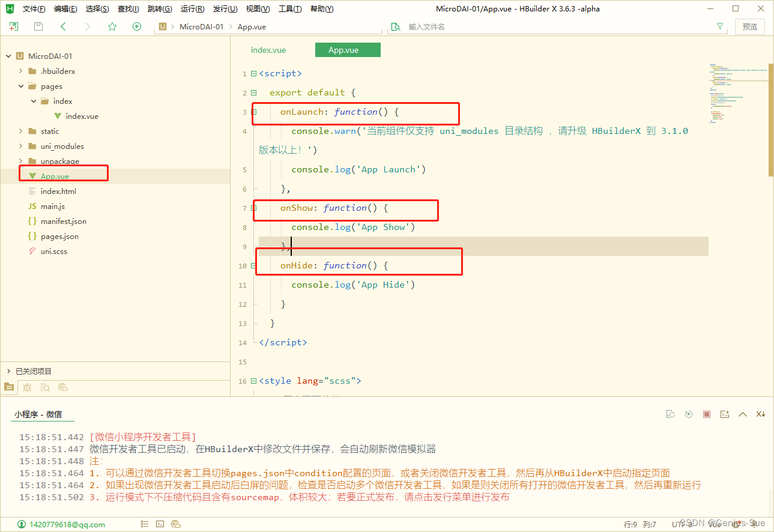
Task: Fold the onLaunch function at line 3
Action: click(x=253, y=112)
